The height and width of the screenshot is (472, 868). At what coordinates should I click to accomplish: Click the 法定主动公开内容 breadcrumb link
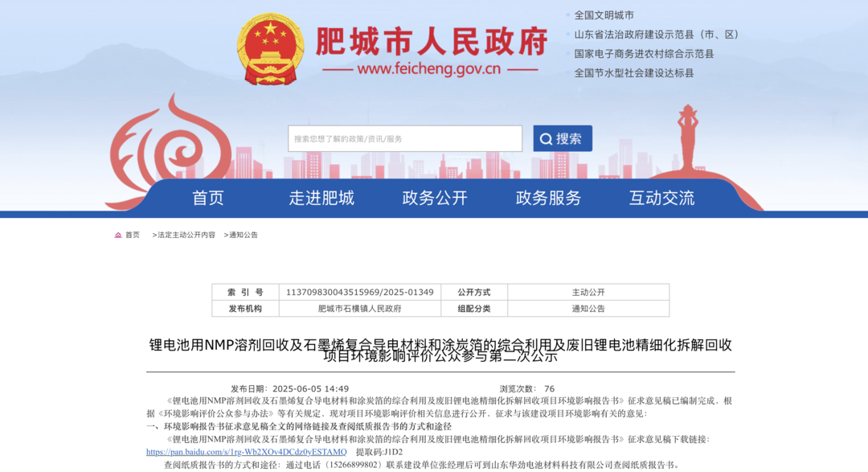pyautogui.click(x=186, y=235)
